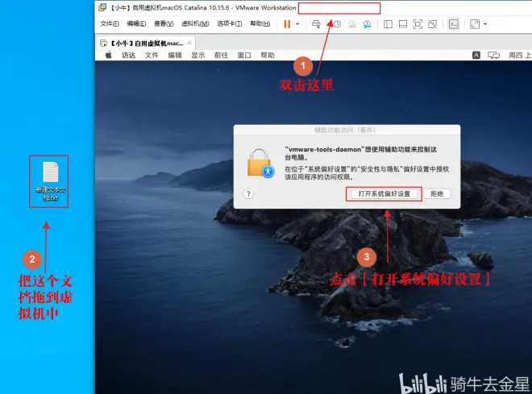This screenshot has height=394, width=532.
Task: Click the Unity mode toolbar icon
Action: pyautogui.click(x=433, y=24)
